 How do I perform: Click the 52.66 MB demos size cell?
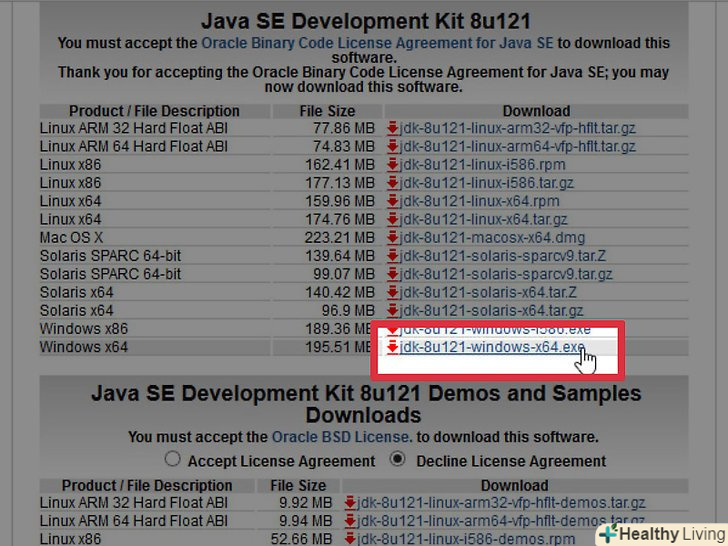[301, 539]
